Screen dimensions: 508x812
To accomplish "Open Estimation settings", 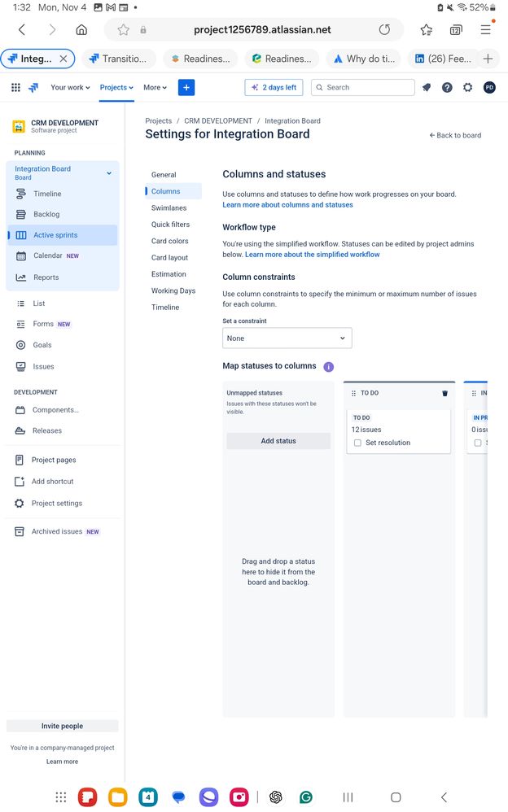I will (169, 274).
